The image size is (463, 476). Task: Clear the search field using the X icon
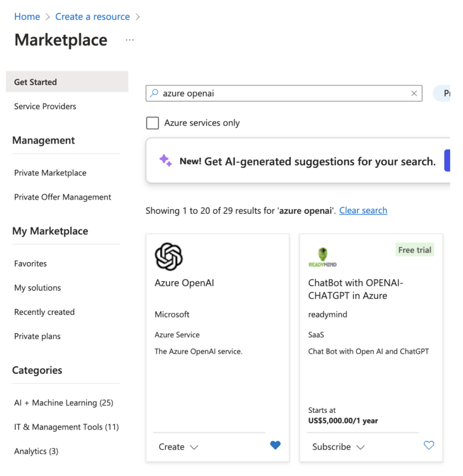pos(414,93)
